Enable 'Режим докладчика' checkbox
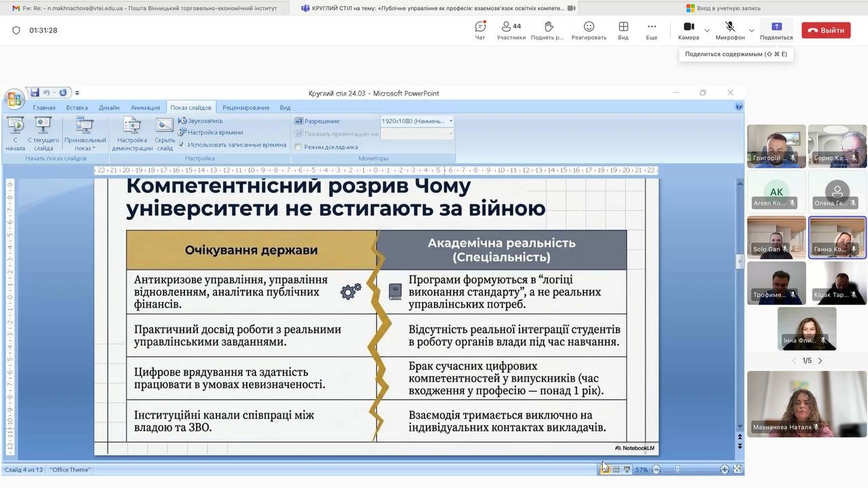 point(298,147)
